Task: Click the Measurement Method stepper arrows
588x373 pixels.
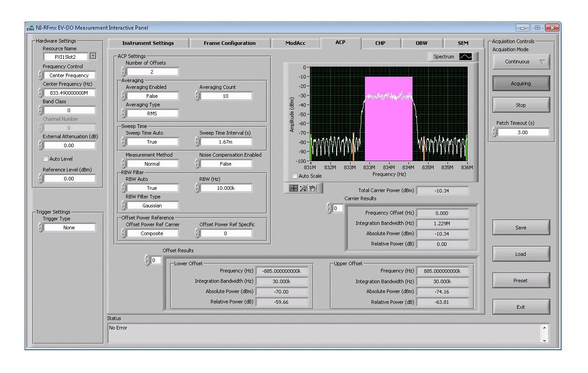Action: [x=124, y=164]
